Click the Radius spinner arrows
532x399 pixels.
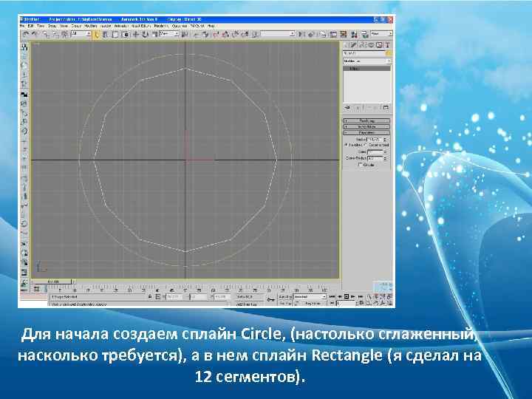click(385, 140)
